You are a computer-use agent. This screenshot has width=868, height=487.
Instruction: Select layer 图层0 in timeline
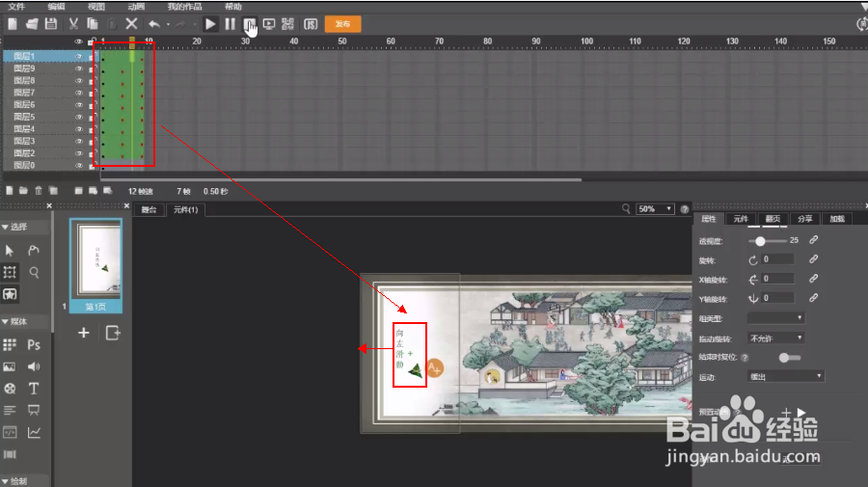click(24, 166)
